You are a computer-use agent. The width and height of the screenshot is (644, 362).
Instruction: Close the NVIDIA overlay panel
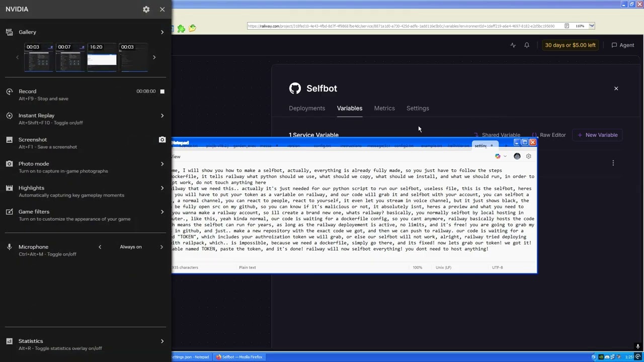(x=162, y=9)
